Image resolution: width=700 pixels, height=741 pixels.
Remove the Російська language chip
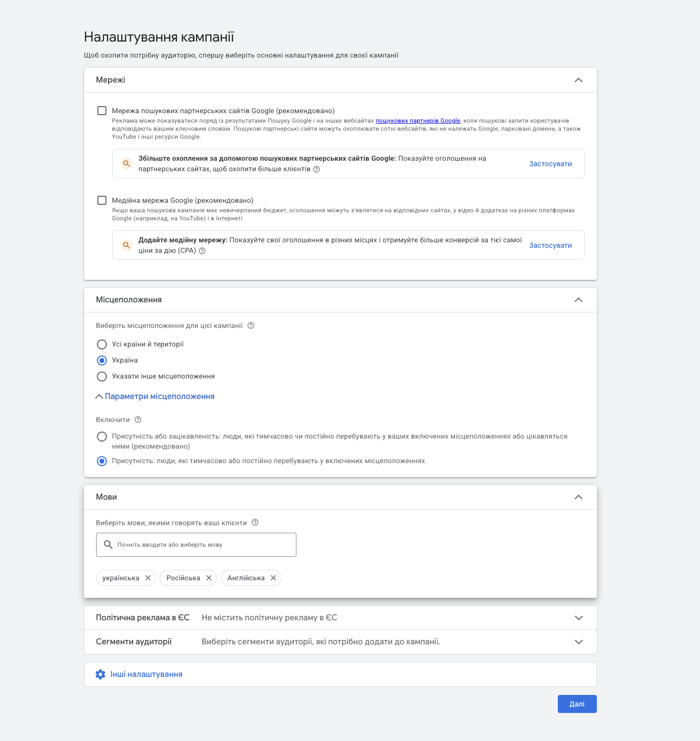point(209,578)
